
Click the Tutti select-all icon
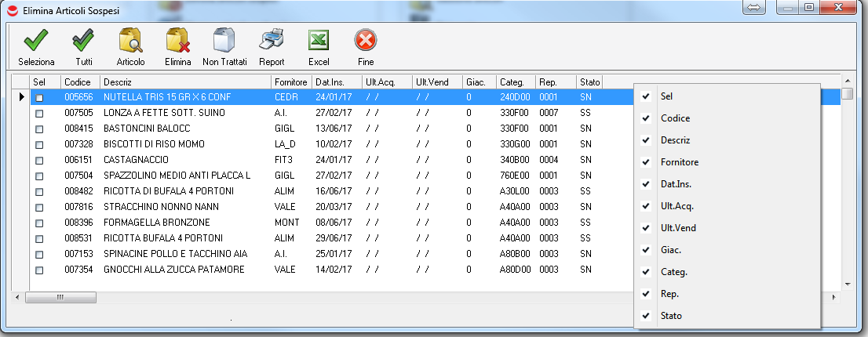point(83,40)
